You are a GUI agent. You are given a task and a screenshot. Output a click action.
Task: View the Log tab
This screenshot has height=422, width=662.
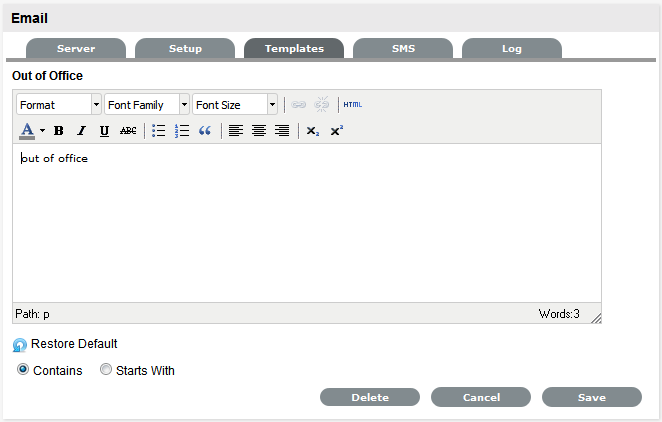[x=512, y=49]
